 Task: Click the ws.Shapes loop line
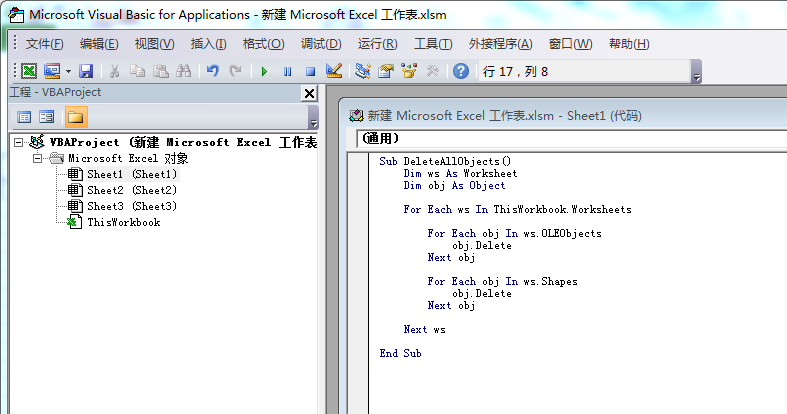point(502,282)
